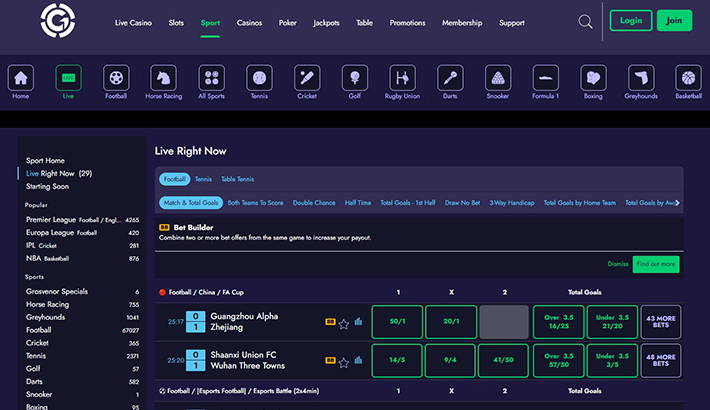Open the Live Casino menu
Screen dimensions: 710x410
pyautogui.click(x=133, y=23)
